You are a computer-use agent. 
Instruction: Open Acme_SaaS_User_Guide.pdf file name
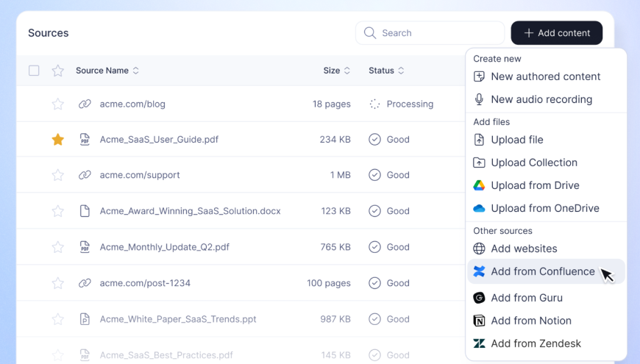(x=159, y=140)
